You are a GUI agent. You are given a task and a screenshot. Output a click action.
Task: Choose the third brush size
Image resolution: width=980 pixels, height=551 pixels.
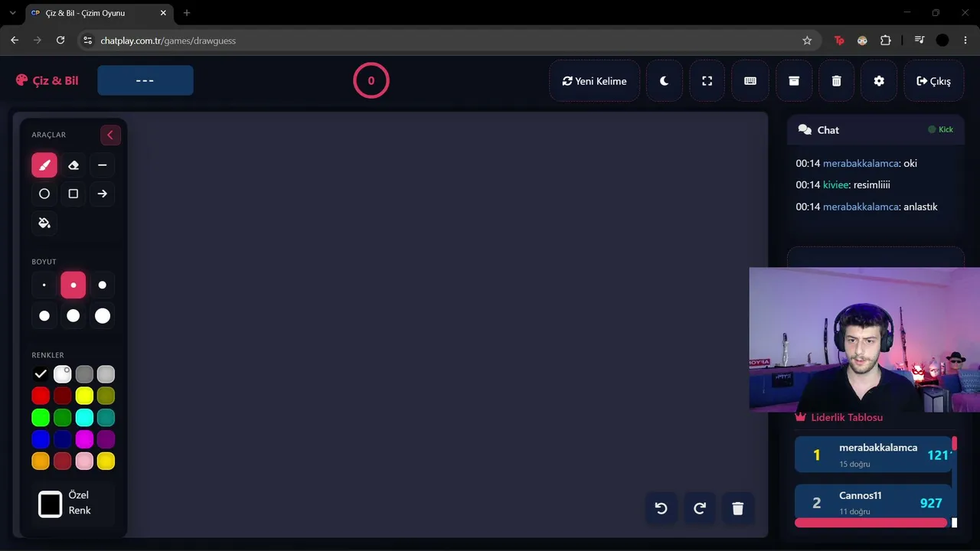click(x=103, y=285)
